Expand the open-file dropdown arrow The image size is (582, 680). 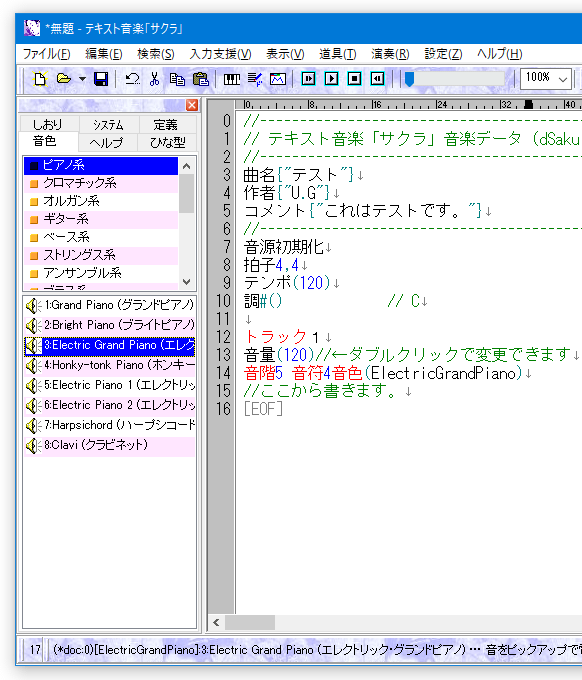point(82,79)
